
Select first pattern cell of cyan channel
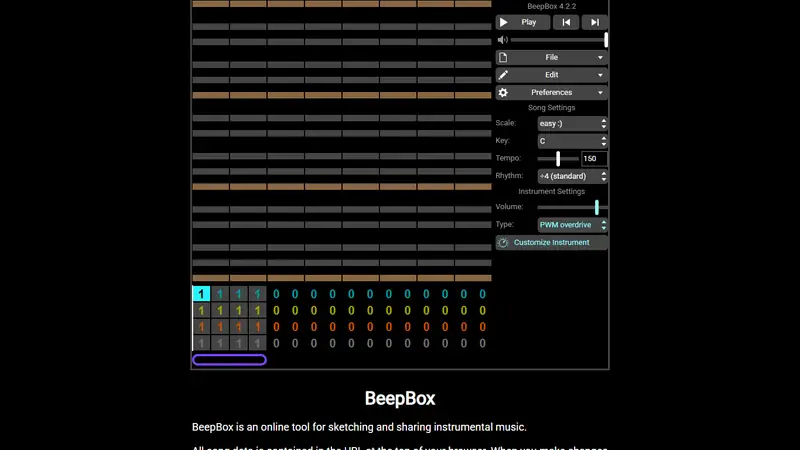tap(201, 293)
